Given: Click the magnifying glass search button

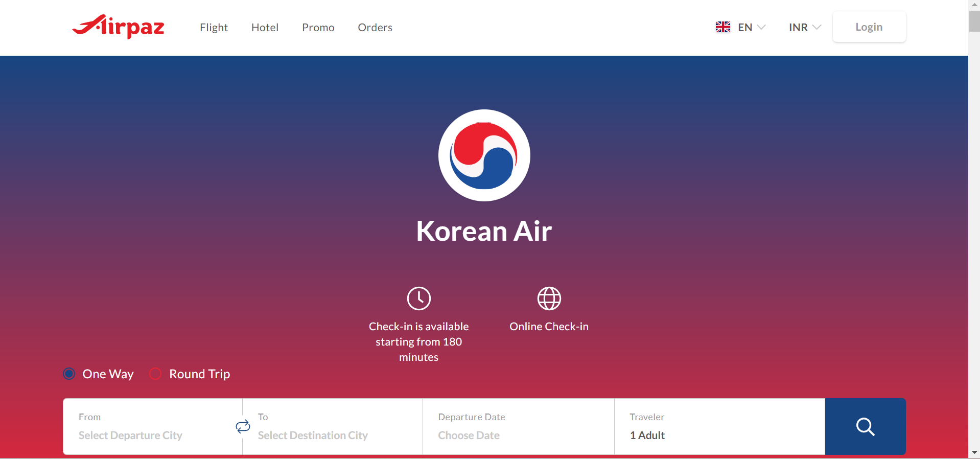Looking at the screenshot, I should click(x=865, y=426).
